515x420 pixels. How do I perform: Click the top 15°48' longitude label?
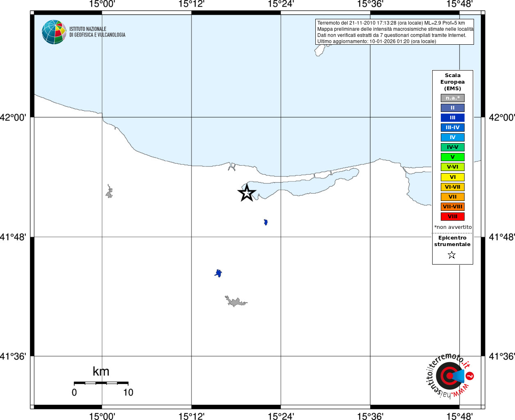point(460,4)
